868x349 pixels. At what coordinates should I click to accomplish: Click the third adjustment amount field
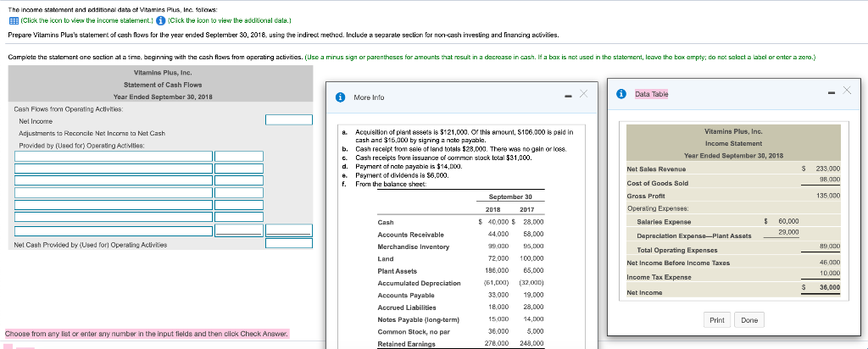tap(238, 180)
